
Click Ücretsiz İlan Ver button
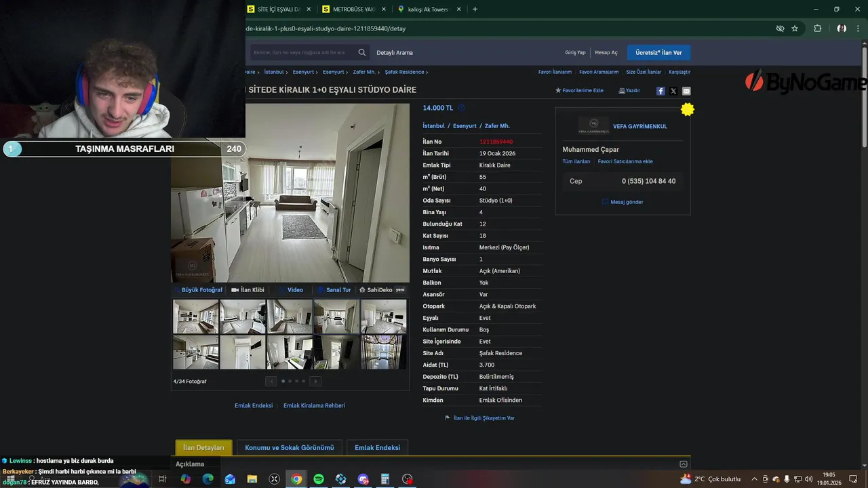(x=658, y=52)
